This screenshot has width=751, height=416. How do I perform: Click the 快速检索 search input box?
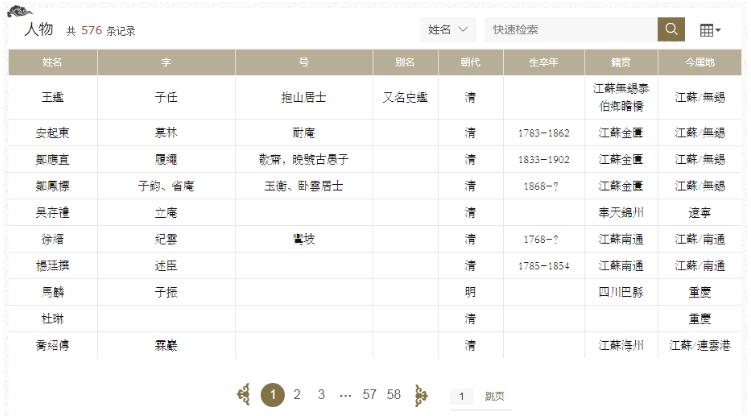(570, 30)
